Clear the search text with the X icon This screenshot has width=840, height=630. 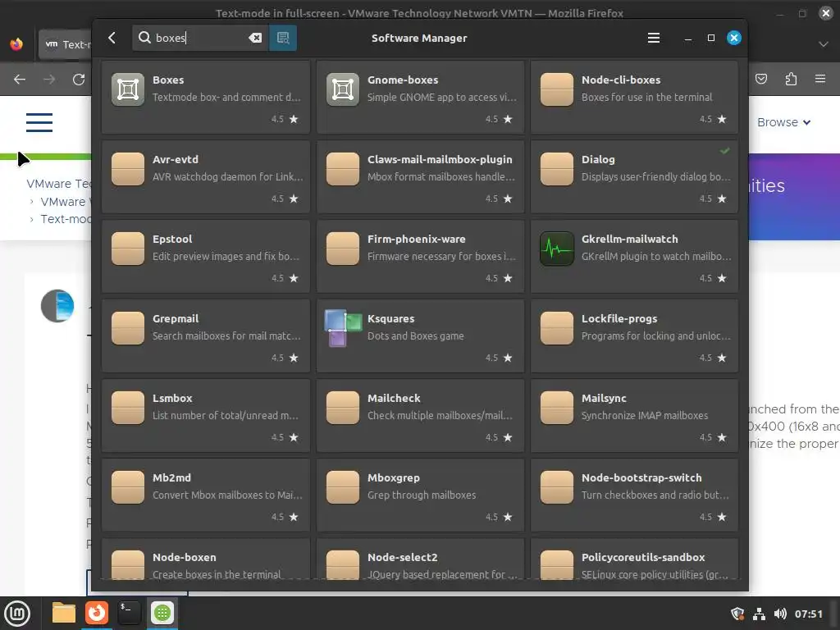255,38
